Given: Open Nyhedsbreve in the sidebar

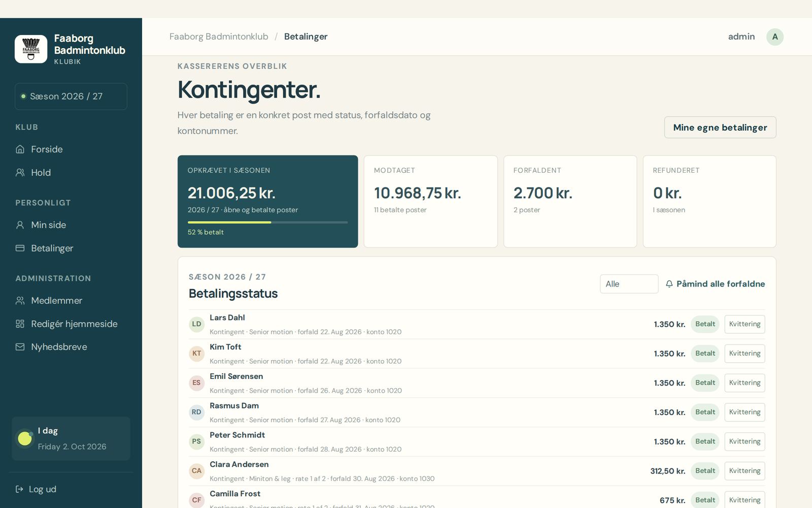Looking at the screenshot, I should [71, 347].
